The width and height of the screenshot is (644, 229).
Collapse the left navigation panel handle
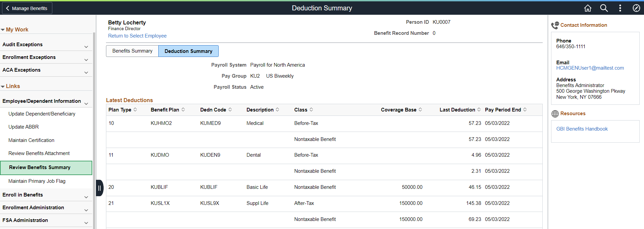[100, 188]
